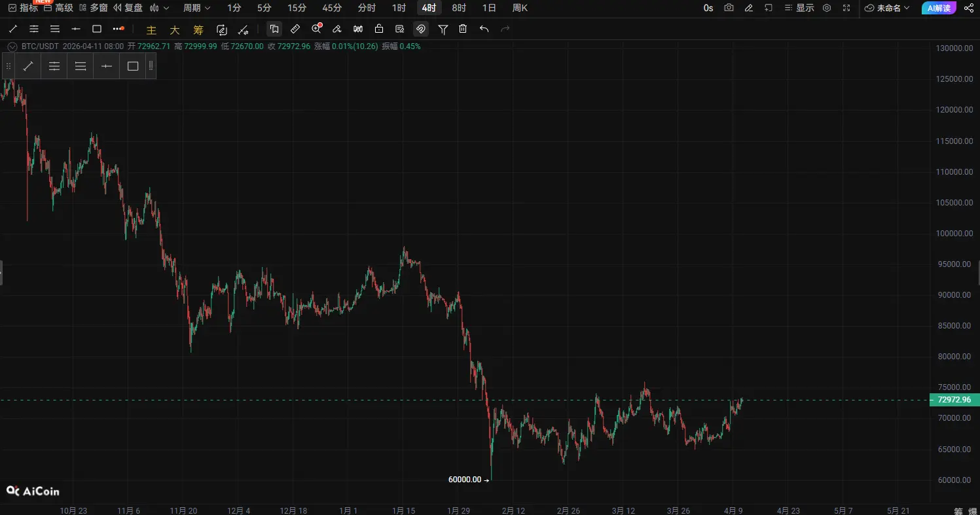The height and width of the screenshot is (515, 980).
Task: Open more drawing tools (three dots)
Action: 118,29
